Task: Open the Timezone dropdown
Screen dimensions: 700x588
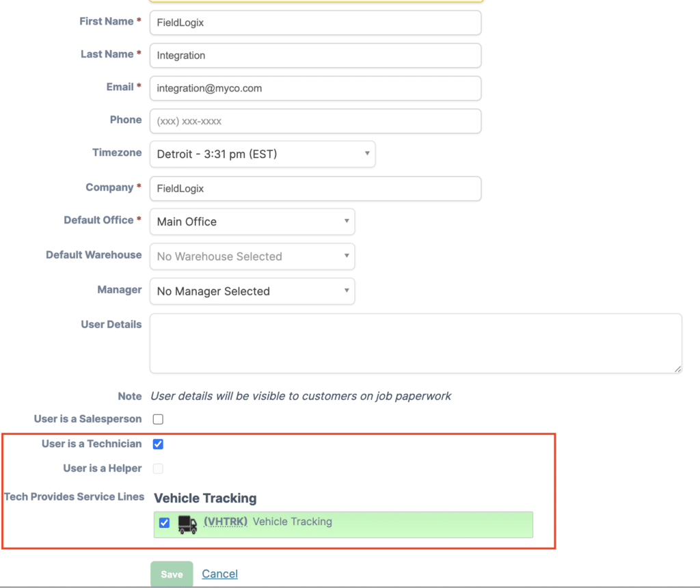Action: (262, 155)
